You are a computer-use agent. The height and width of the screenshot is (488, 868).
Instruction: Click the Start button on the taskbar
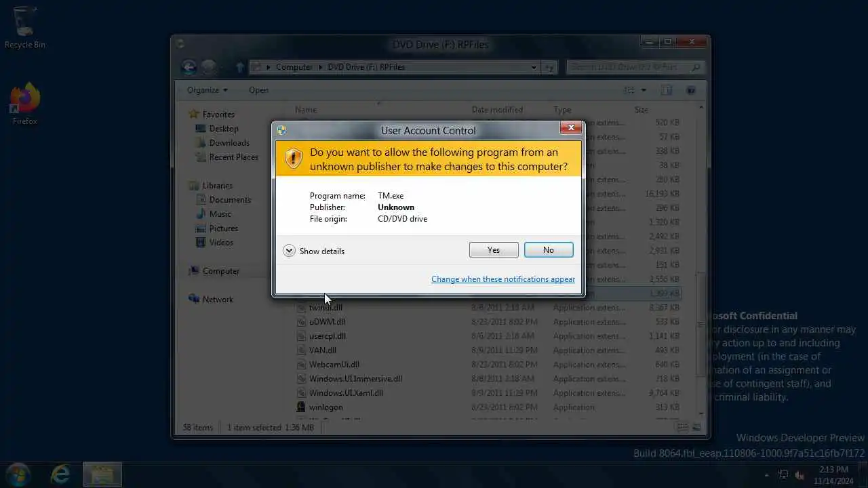tap(18, 474)
